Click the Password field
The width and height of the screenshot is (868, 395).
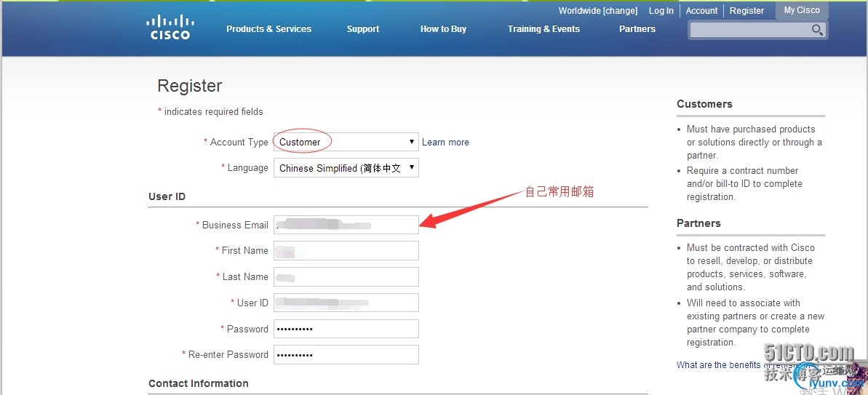click(x=346, y=329)
